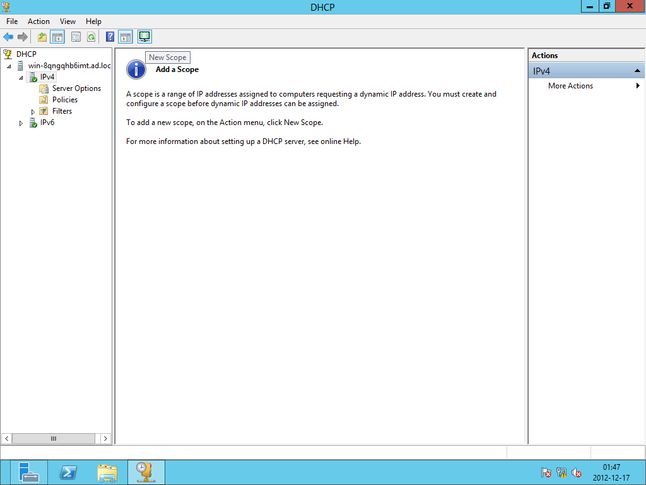The image size is (646, 485).
Task: Minimize the DHCP window
Action: 590,6
